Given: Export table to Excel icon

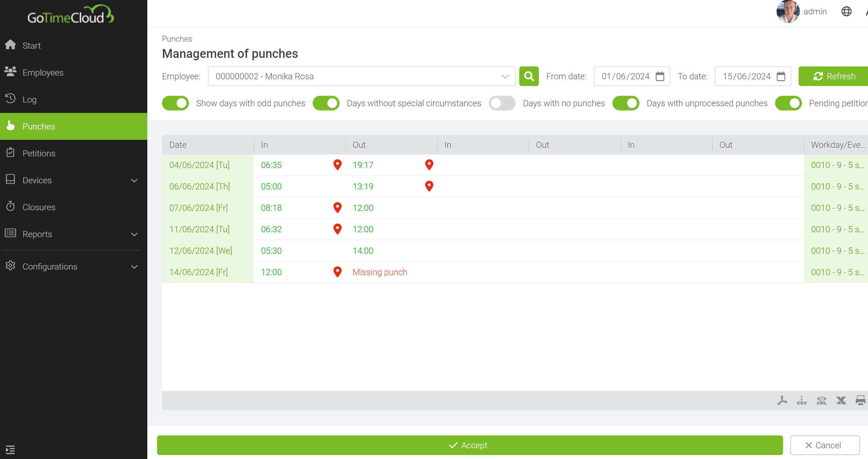Looking at the screenshot, I should click(841, 400).
